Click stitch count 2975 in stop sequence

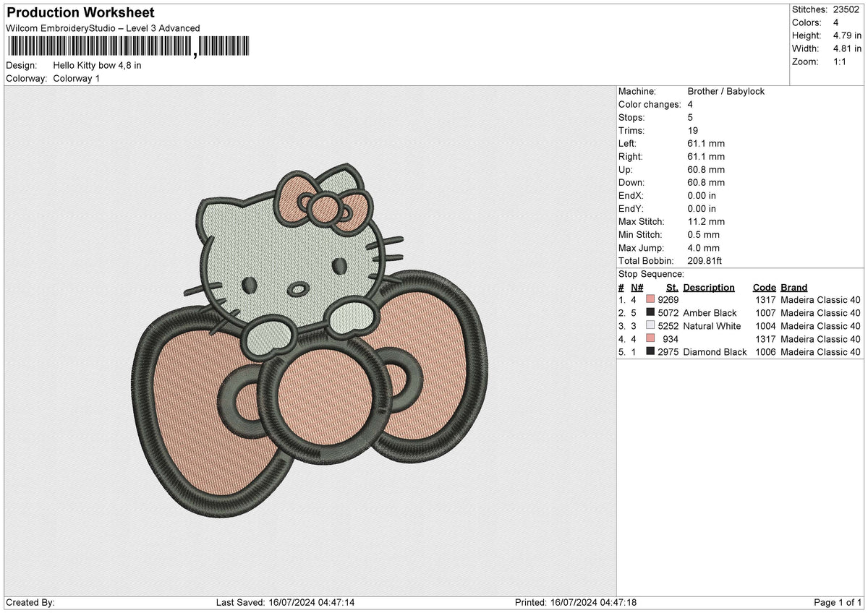pos(668,351)
